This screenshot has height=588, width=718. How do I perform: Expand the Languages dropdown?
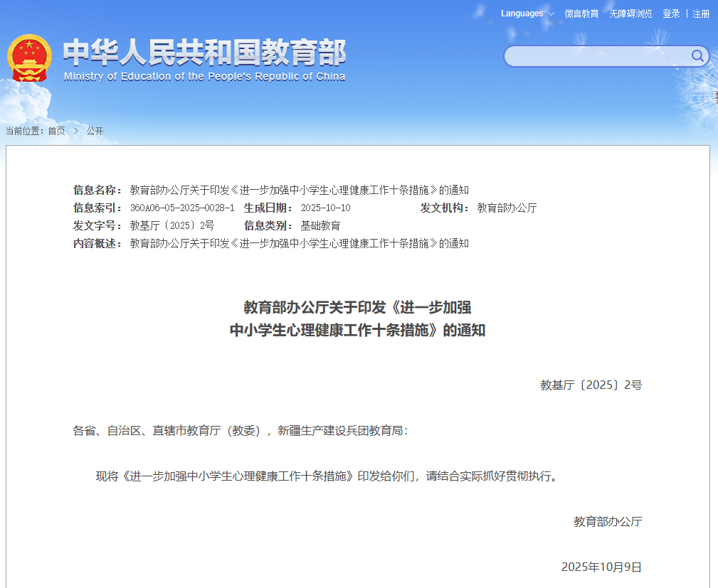(522, 14)
